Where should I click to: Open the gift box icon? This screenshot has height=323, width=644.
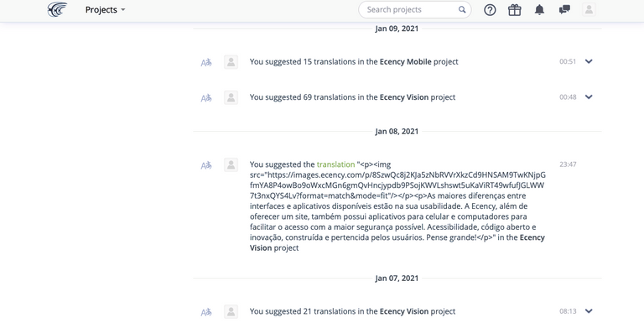514,10
